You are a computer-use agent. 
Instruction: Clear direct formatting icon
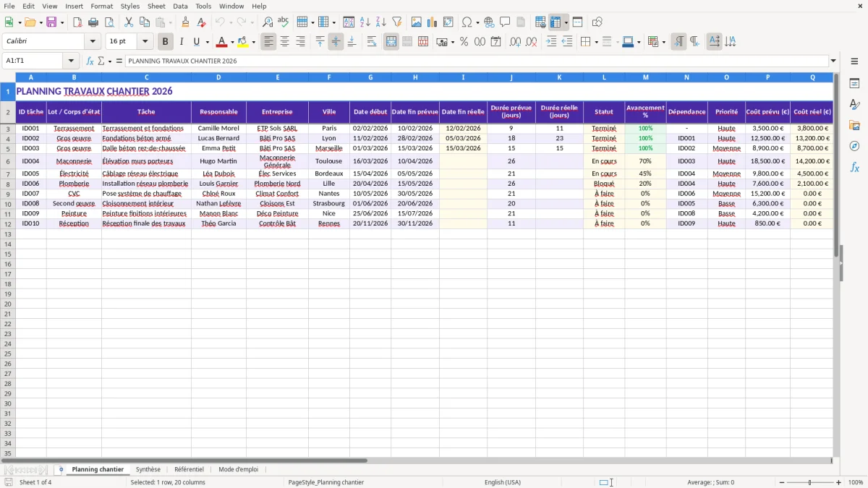202,22
